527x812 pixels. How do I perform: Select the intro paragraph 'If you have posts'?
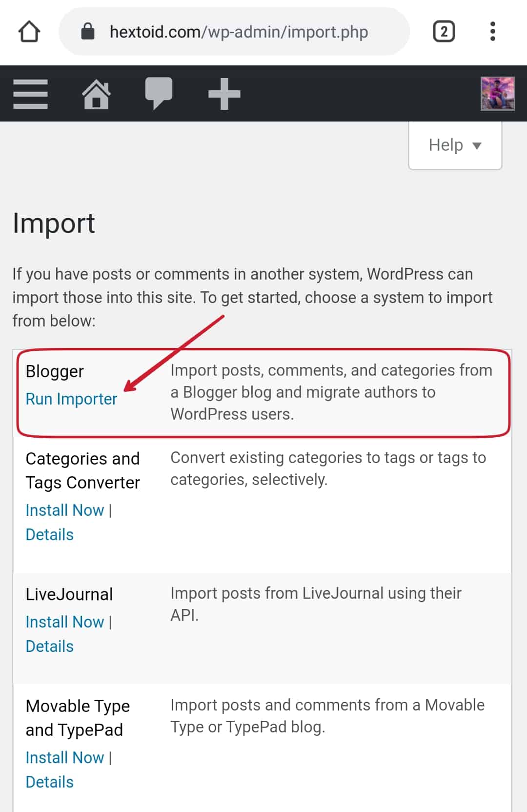click(253, 298)
